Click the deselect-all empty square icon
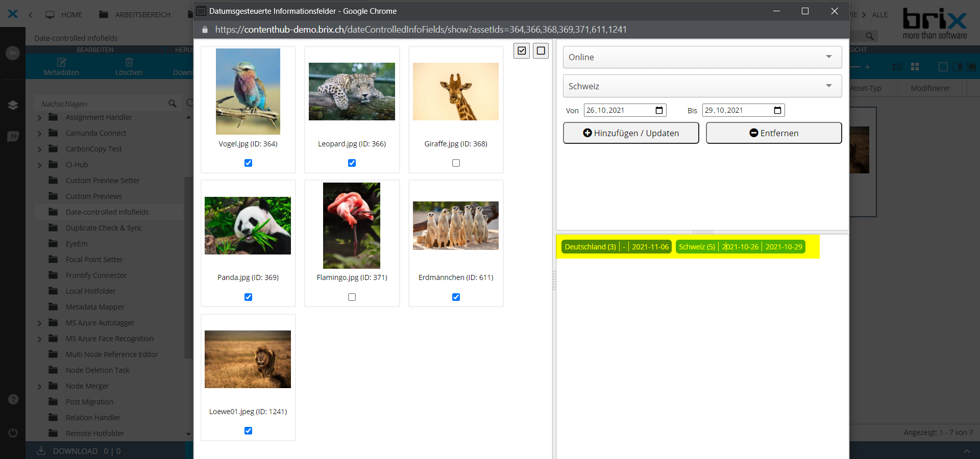This screenshot has width=980, height=459. [541, 50]
